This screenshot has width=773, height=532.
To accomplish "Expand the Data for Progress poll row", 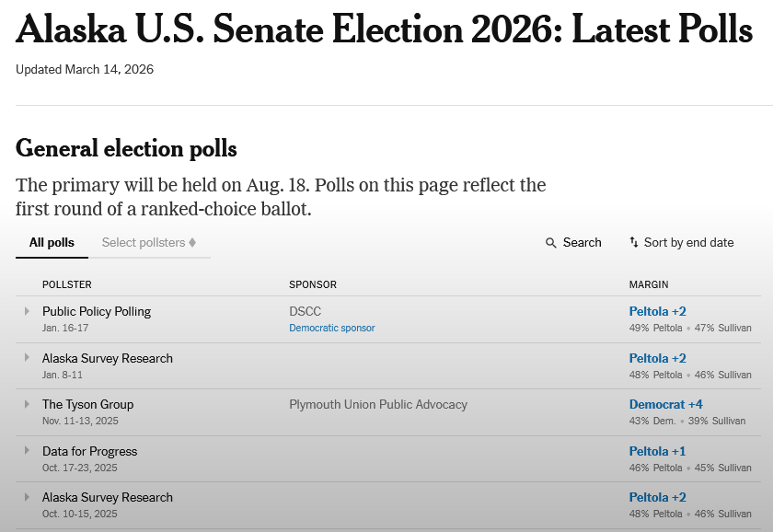I will coord(27,451).
